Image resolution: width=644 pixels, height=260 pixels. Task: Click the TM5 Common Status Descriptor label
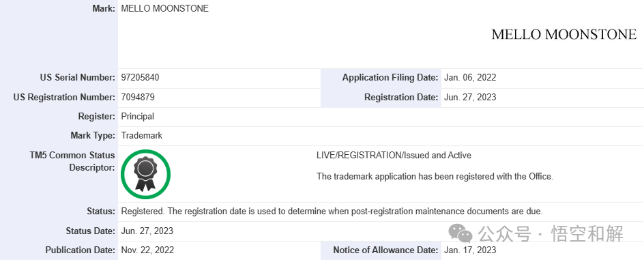(x=72, y=162)
